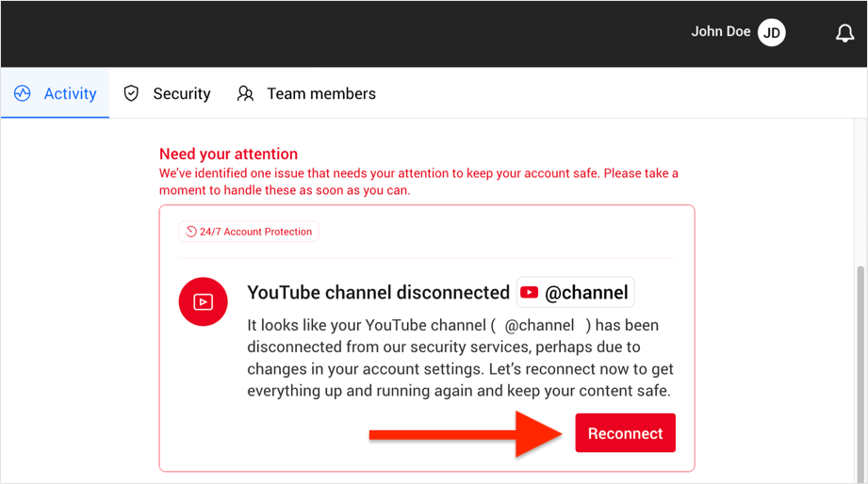
Task: Click the disconnection description paragraph
Action: click(461, 358)
